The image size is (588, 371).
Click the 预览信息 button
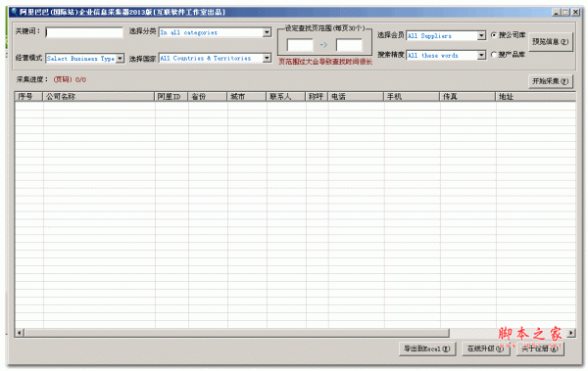pos(551,41)
